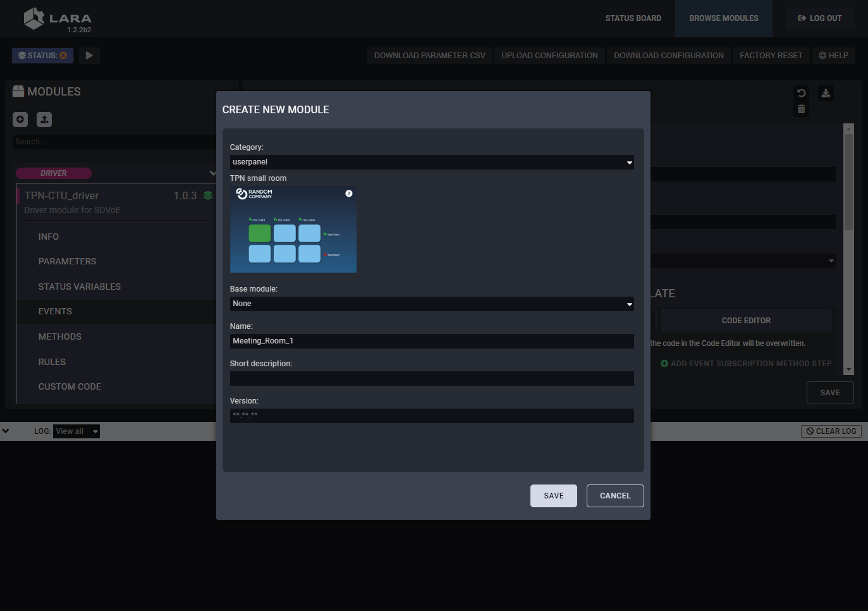Viewport: 868px width, 611px height.
Task: Click the help question mark on thumbnail
Action: [348, 194]
